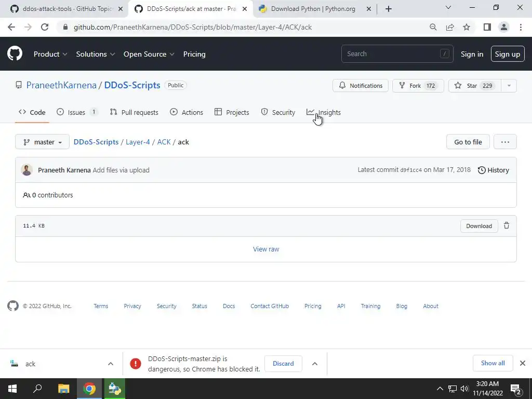Click the Contact GitHub footer link
This screenshot has width=532, height=399.
[x=270, y=306]
